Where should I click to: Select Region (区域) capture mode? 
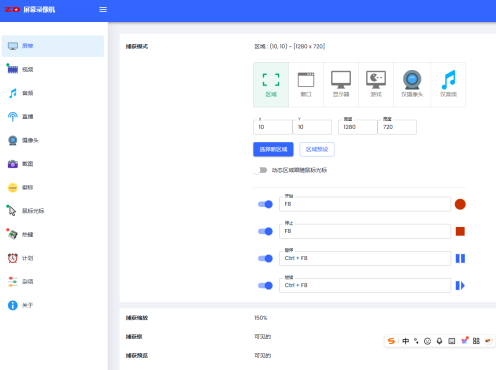[271, 85]
